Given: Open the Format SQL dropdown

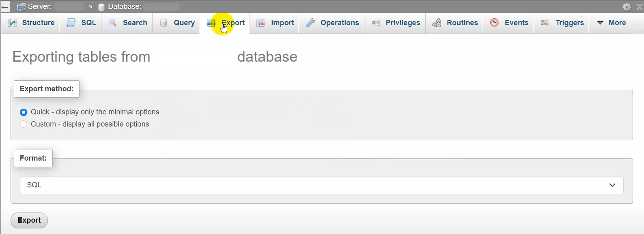Looking at the screenshot, I should click(x=321, y=185).
